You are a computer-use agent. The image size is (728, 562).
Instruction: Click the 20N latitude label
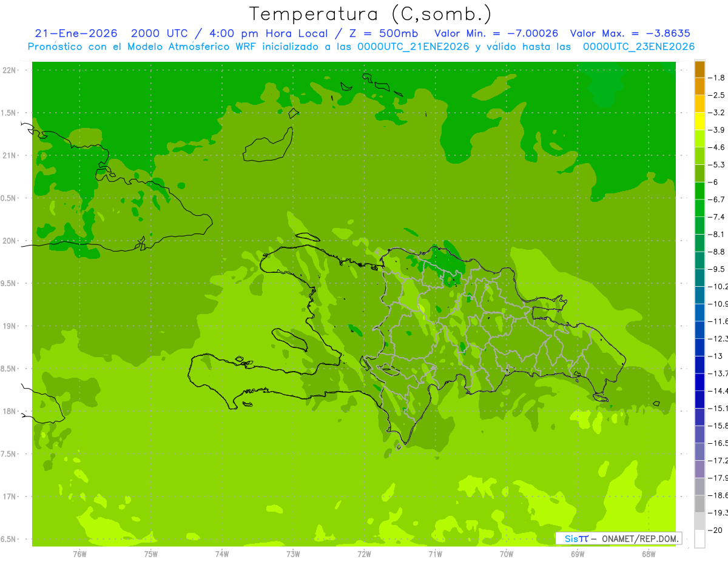coord(10,241)
